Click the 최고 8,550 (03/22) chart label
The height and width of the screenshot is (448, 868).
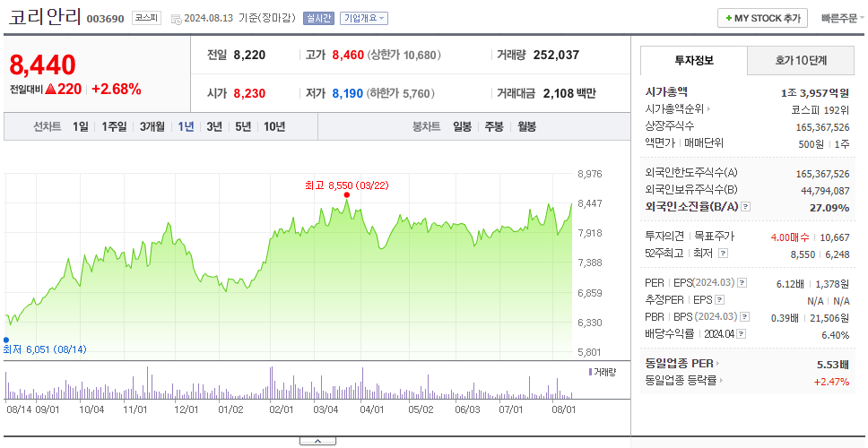click(347, 185)
